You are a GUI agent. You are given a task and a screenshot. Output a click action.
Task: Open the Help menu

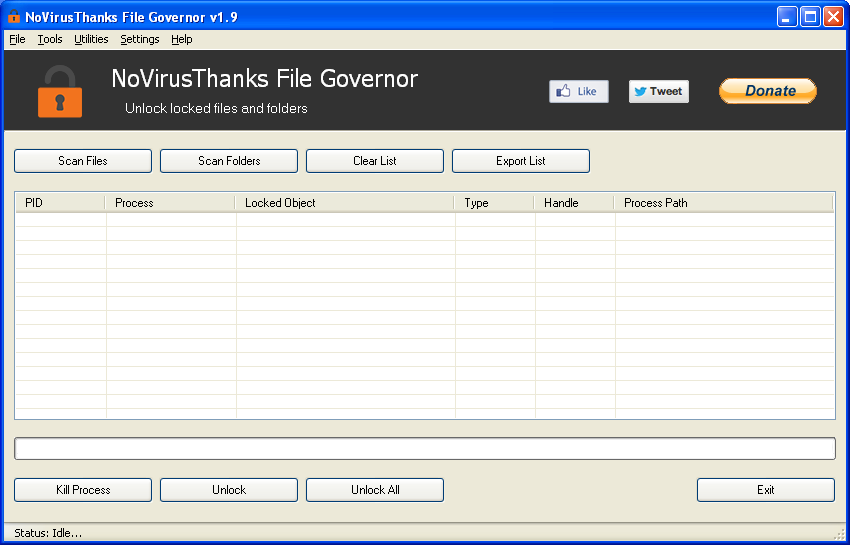coord(182,39)
